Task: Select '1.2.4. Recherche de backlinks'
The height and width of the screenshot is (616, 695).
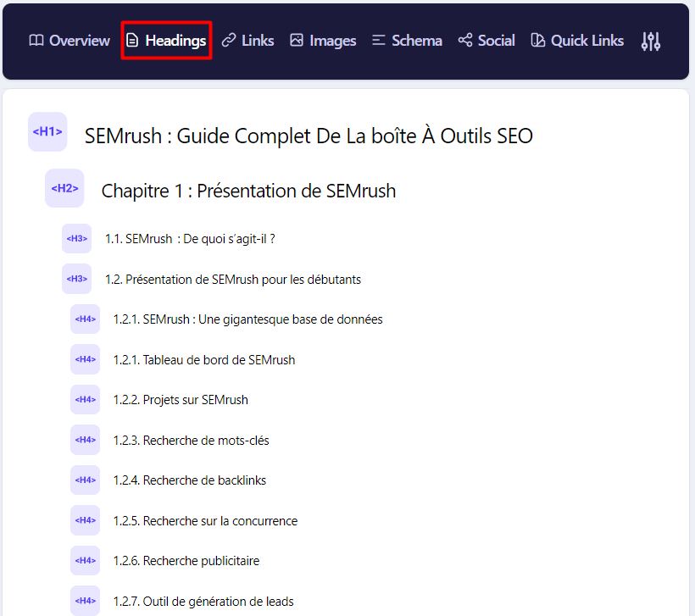Action: pos(189,480)
